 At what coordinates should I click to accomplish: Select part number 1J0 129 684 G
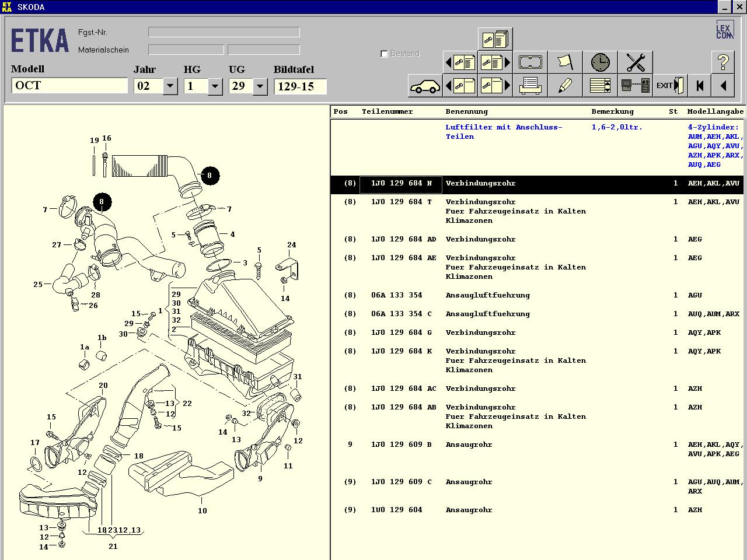(x=402, y=332)
